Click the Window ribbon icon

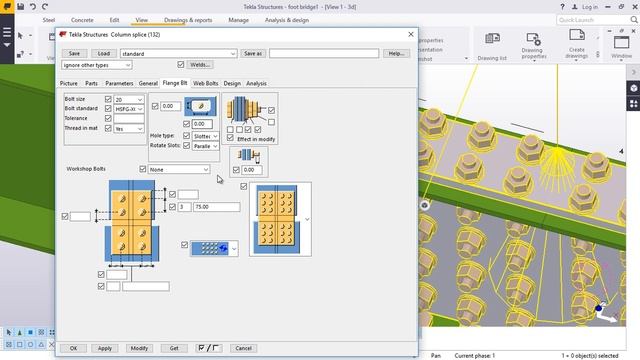(x=621, y=43)
